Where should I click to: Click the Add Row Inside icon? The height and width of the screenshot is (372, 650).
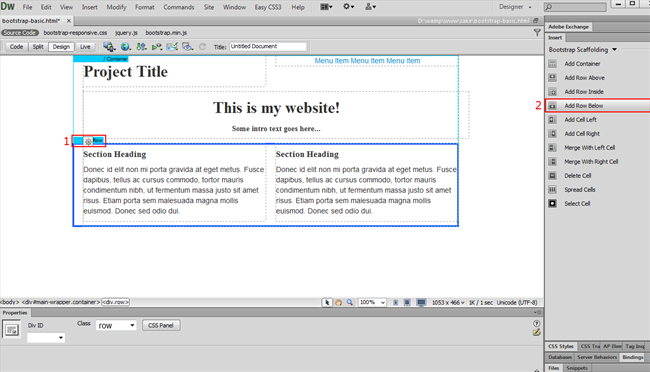click(x=552, y=92)
